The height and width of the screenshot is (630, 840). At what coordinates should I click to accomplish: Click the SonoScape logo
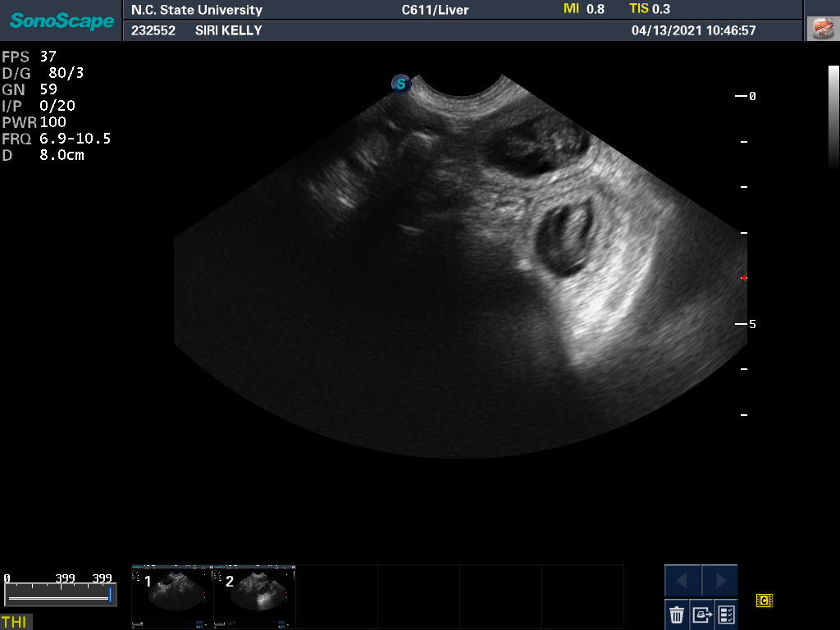[62, 21]
